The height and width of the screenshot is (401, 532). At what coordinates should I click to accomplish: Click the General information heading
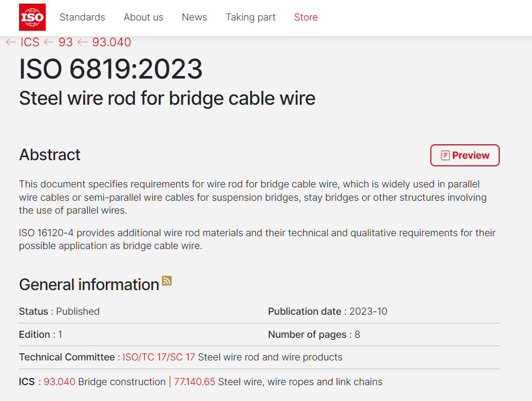89,284
